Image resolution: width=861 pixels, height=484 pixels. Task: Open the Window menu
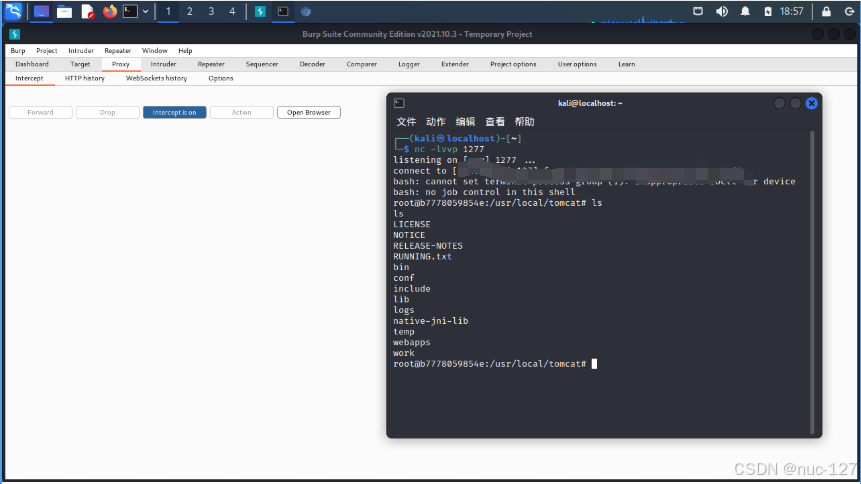(154, 51)
